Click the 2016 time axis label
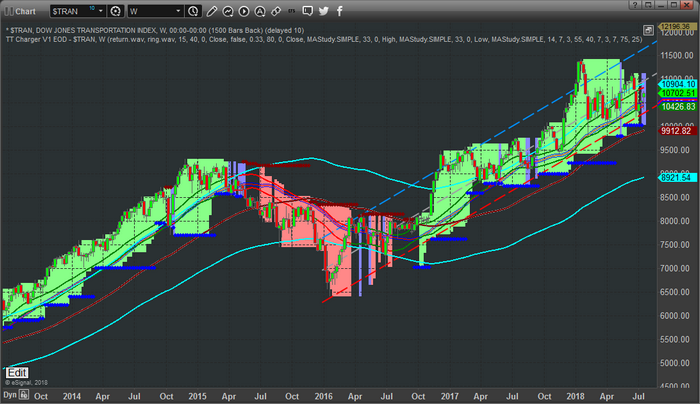This screenshot has height=404, width=700. point(323,396)
